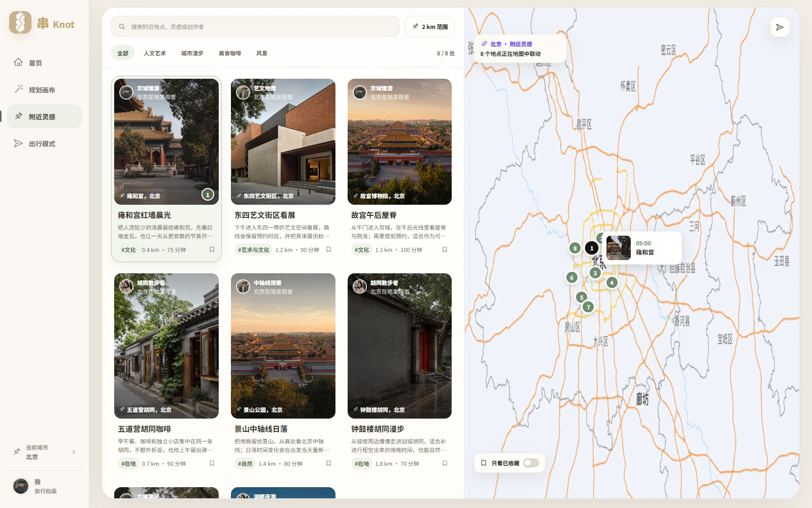This screenshot has width=812, height=508.
Task: Click the author avatar on 景山公园 card
Action: [243, 287]
